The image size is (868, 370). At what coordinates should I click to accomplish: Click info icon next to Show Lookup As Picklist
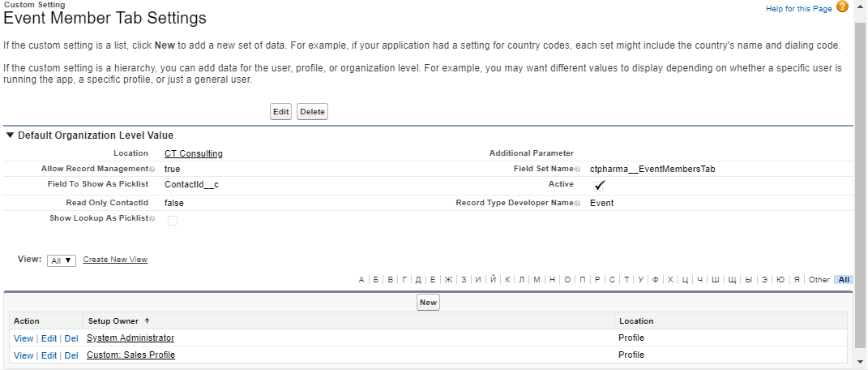(x=152, y=220)
